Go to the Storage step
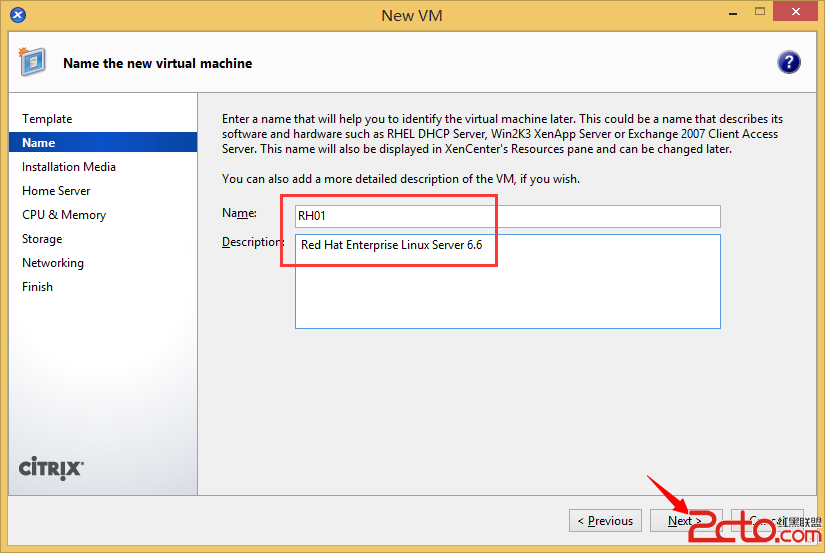825x553 pixels. click(42, 239)
